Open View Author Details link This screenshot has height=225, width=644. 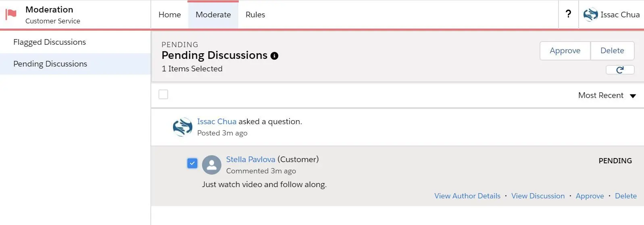click(467, 196)
